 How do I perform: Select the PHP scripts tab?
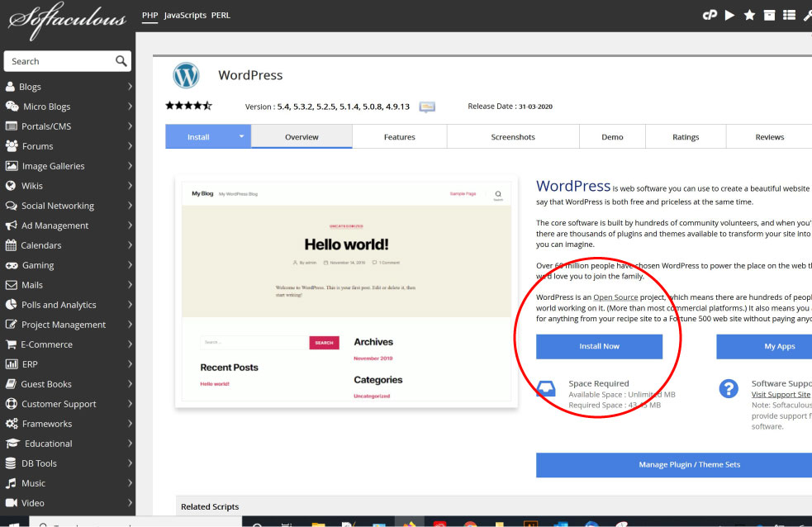(x=150, y=15)
